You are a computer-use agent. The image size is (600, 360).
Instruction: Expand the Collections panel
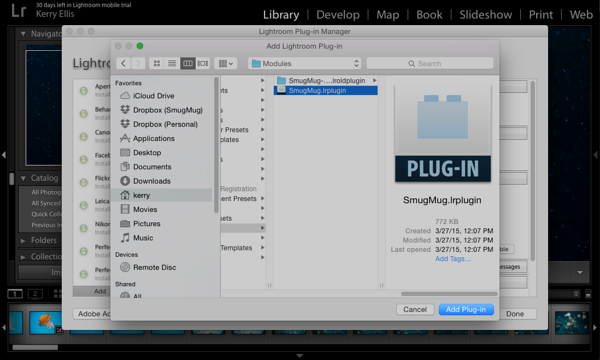23,257
